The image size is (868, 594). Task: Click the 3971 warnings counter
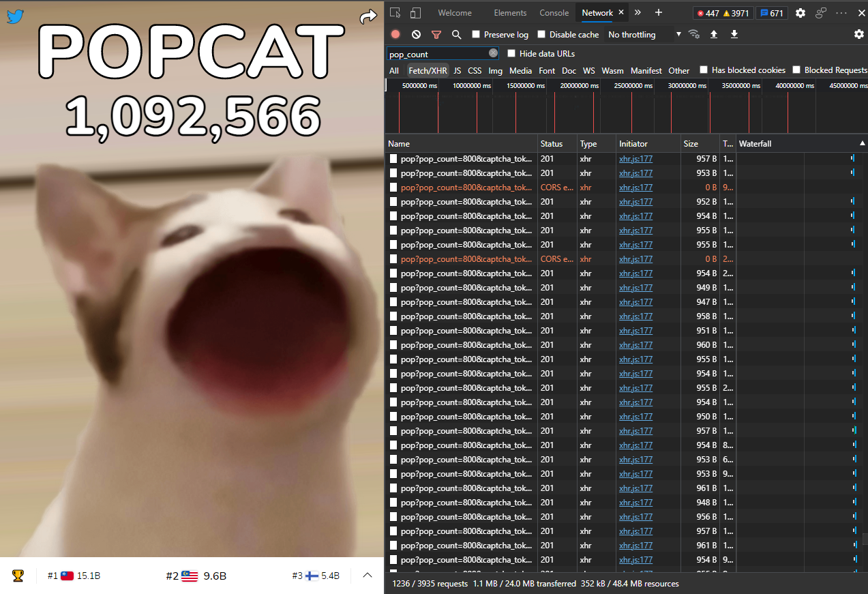coord(736,13)
